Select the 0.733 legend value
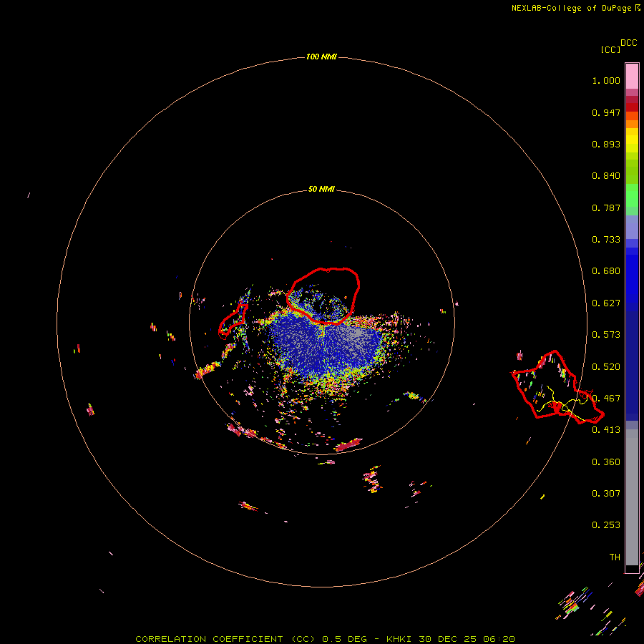 606,240
